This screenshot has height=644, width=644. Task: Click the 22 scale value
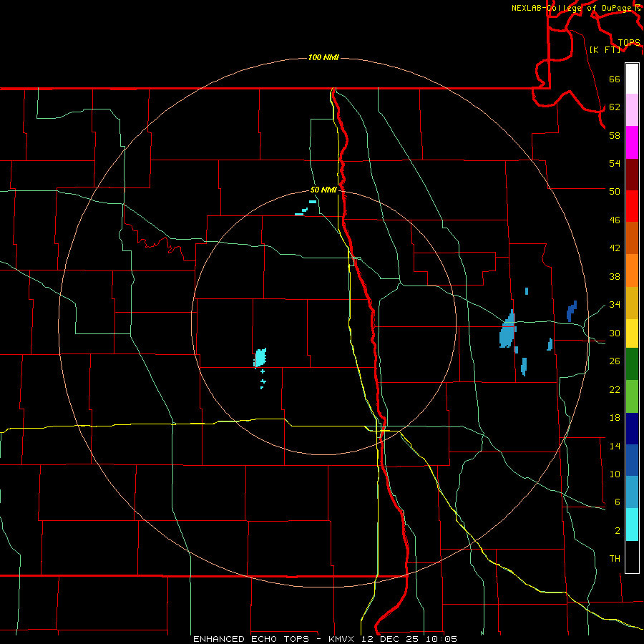coord(615,390)
